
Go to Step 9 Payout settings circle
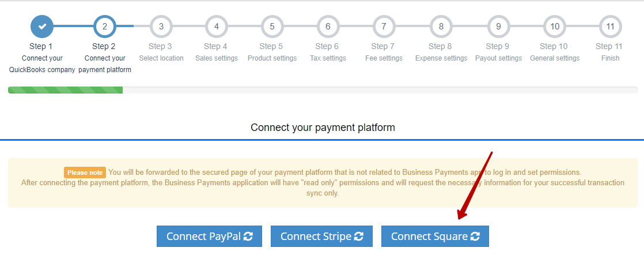[498, 27]
